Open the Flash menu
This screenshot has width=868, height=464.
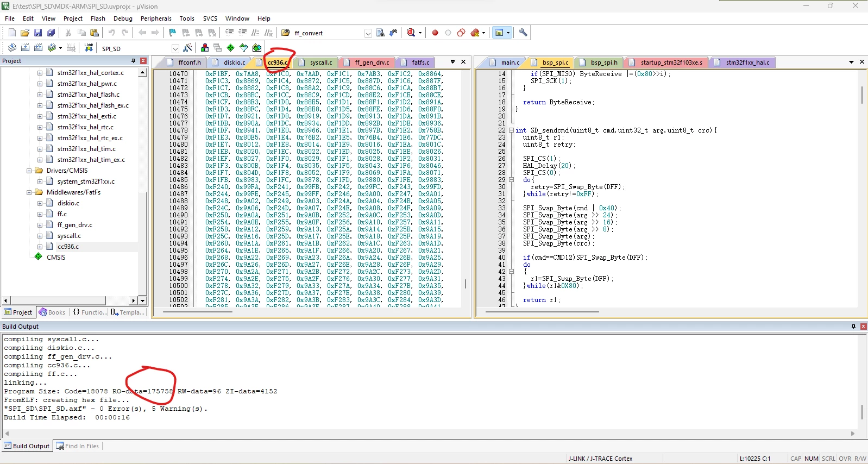click(x=98, y=18)
